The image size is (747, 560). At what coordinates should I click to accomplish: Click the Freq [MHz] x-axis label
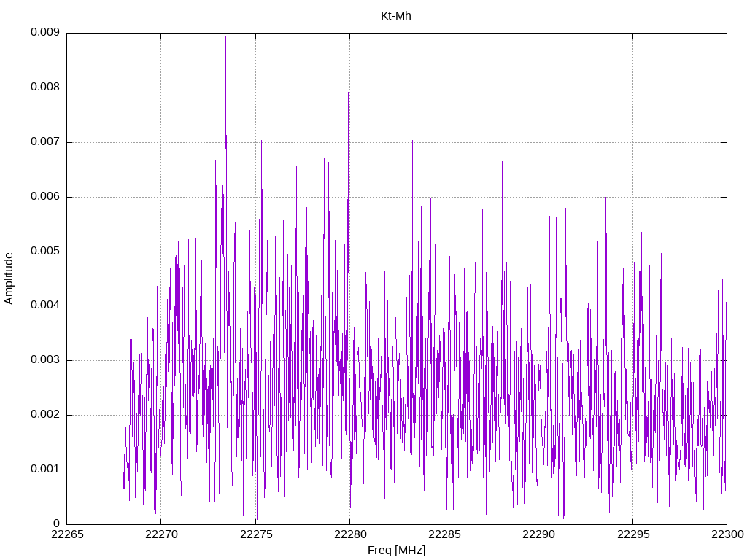tap(396, 551)
